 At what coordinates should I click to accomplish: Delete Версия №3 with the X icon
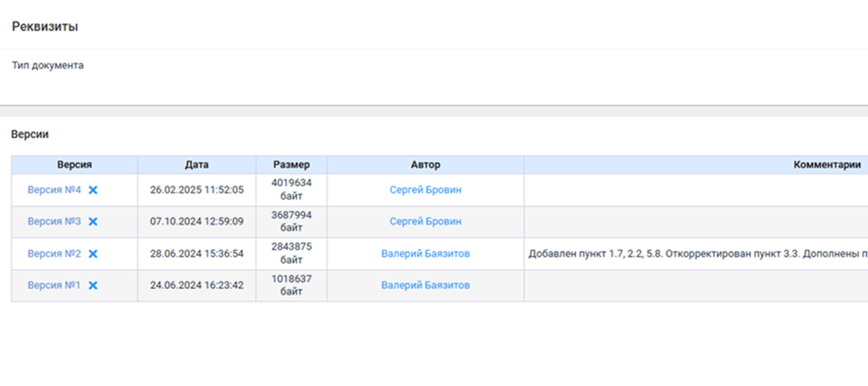(x=93, y=222)
